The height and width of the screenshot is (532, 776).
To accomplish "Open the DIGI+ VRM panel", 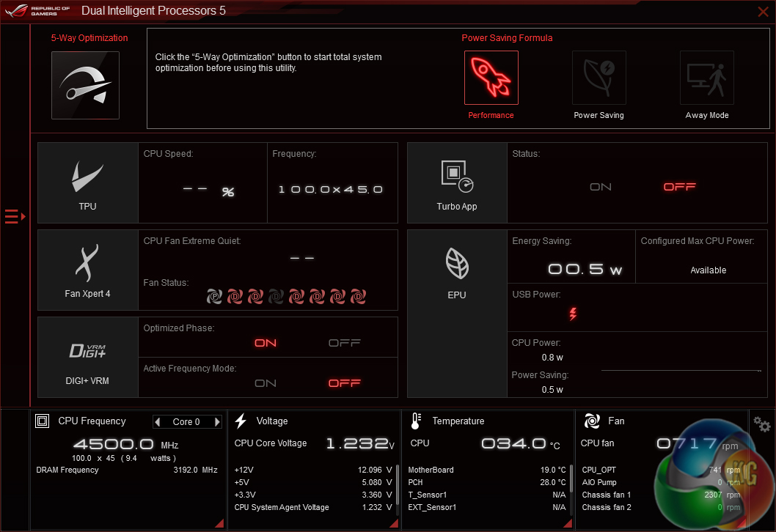I will pos(87,357).
